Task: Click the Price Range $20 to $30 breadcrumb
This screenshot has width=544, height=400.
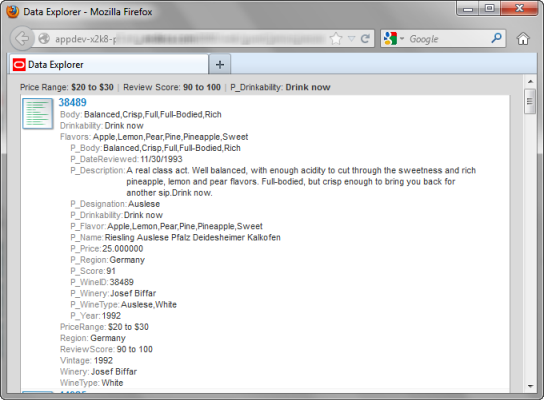Action: (67, 87)
